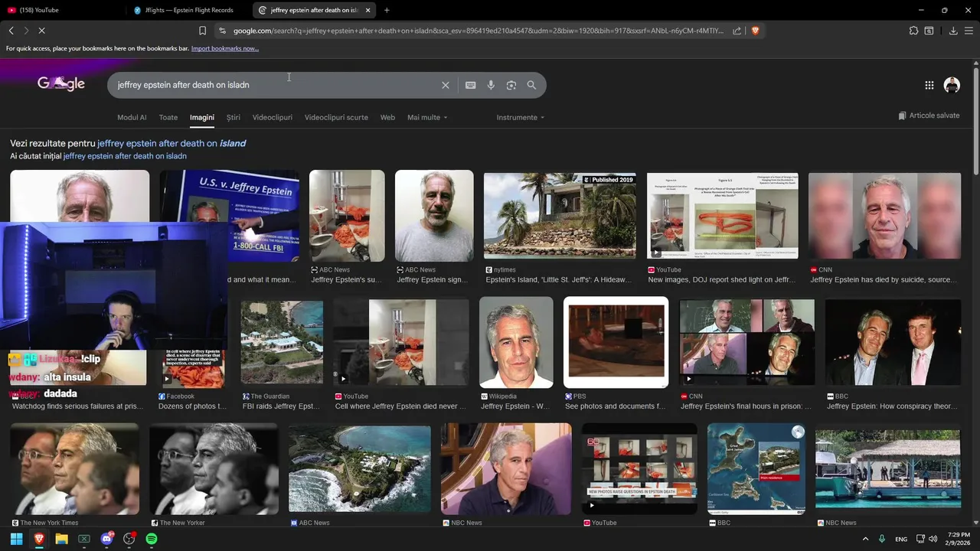
Task: Switch to Jflights Epstein Flight Records tab
Action: (x=189, y=10)
